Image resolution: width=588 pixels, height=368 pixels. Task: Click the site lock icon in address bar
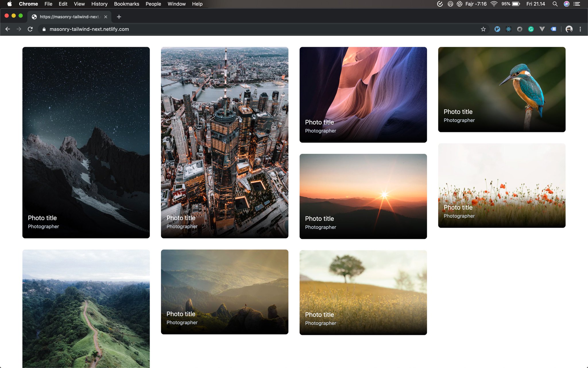click(x=44, y=29)
